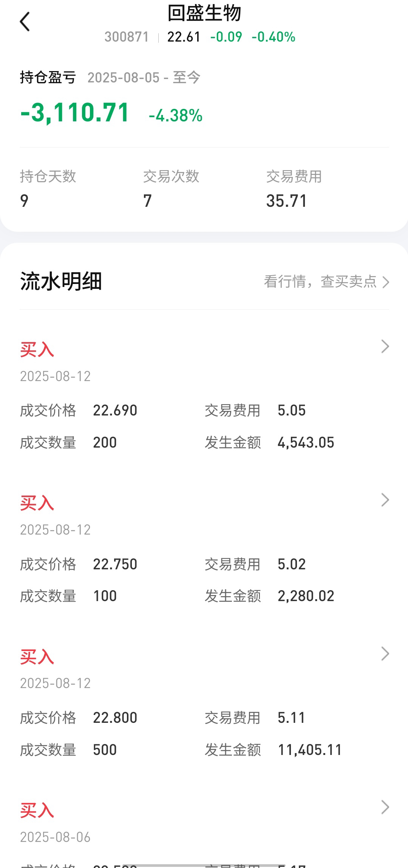Expand the 22.800 buy record chevron

[385, 654]
